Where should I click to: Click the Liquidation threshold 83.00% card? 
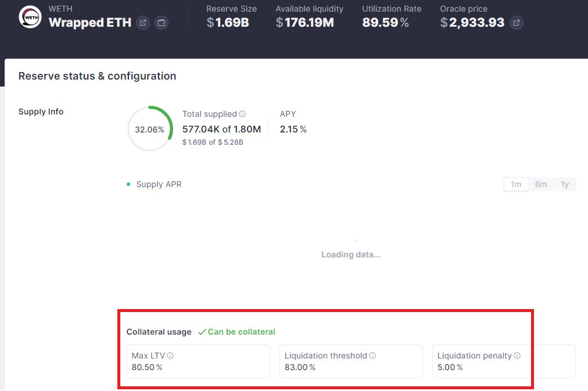[351, 361]
